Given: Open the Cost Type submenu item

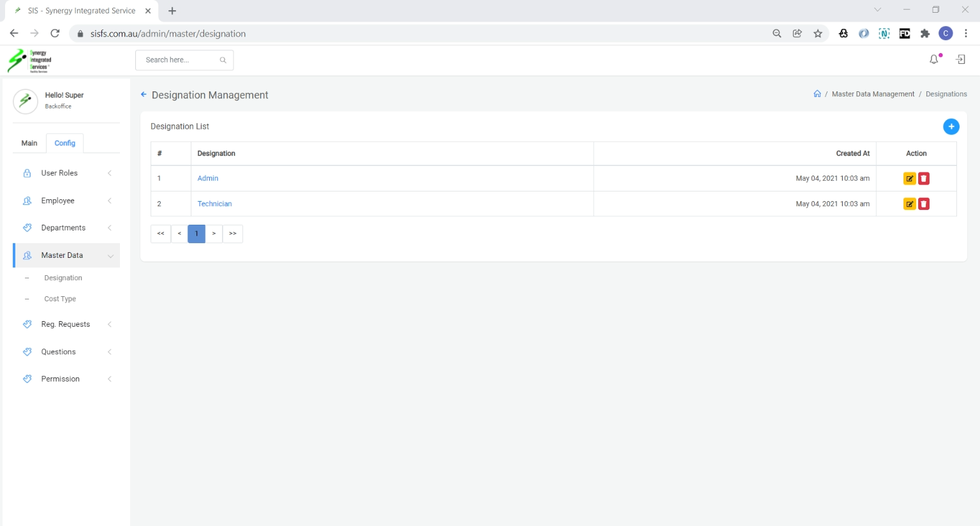Looking at the screenshot, I should click(60, 299).
